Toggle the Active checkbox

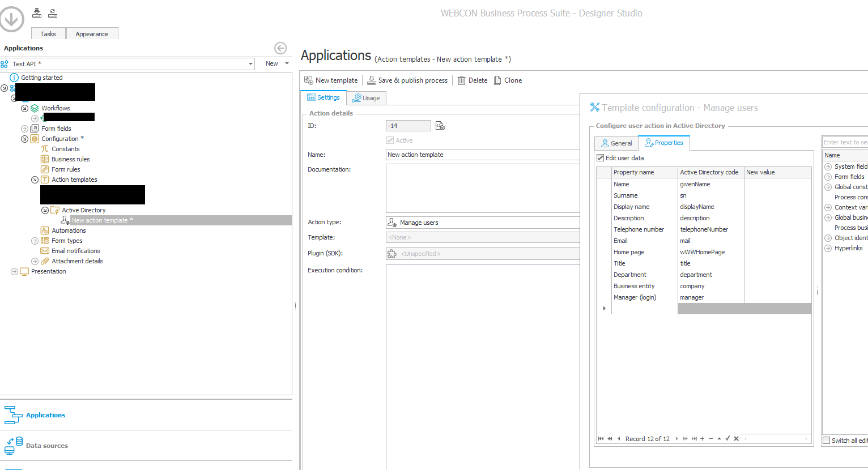[x=390, y=140]
